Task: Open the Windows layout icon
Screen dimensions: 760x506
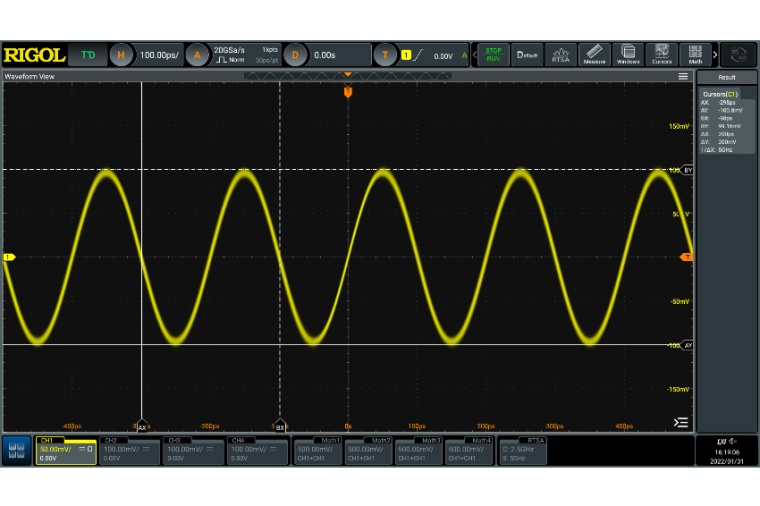Action: tap(628, 55)
